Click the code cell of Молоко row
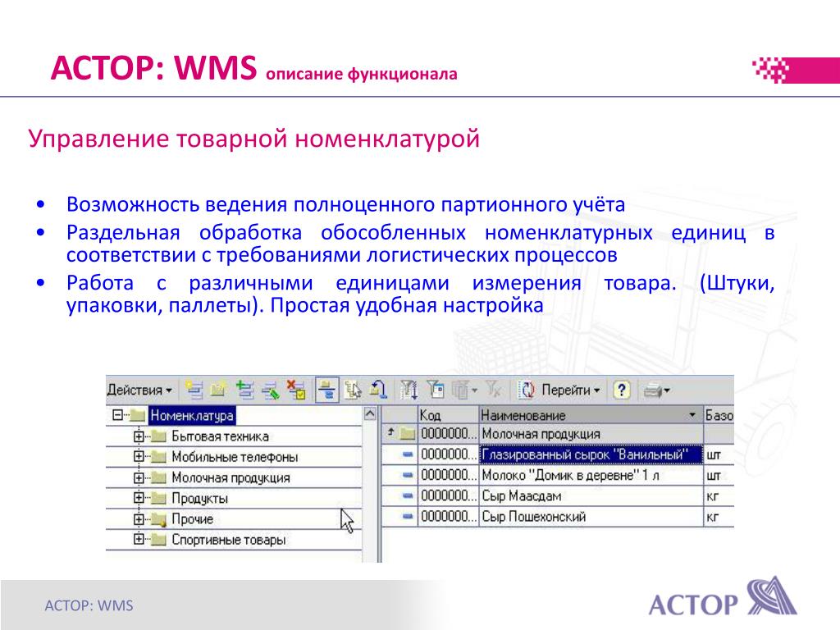 [448, 475]
